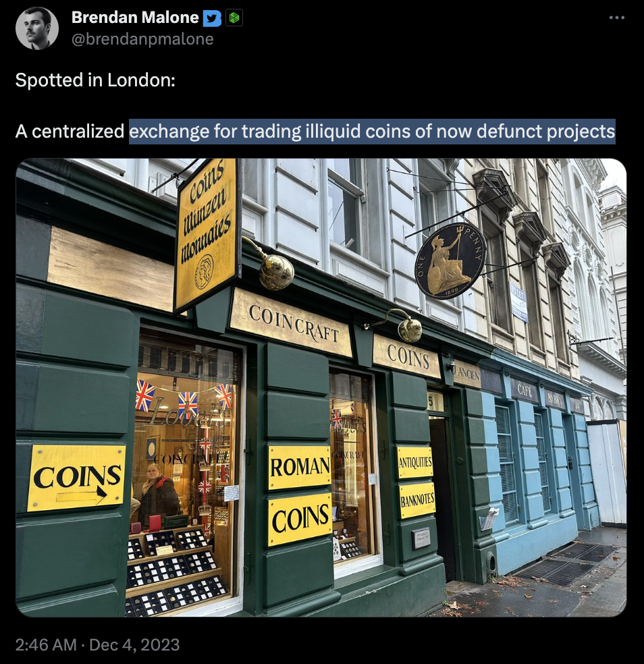Click the 'Spotted in London:' text
Image resolution: width=644 pixels, height=664 pixels.
pyautogui.click(x=95, y=80)
